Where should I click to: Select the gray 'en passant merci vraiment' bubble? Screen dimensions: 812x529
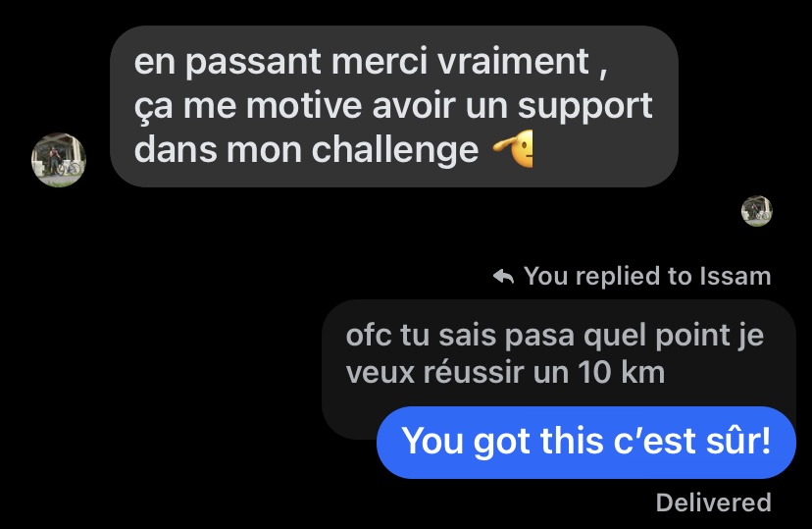click(394, 106)
